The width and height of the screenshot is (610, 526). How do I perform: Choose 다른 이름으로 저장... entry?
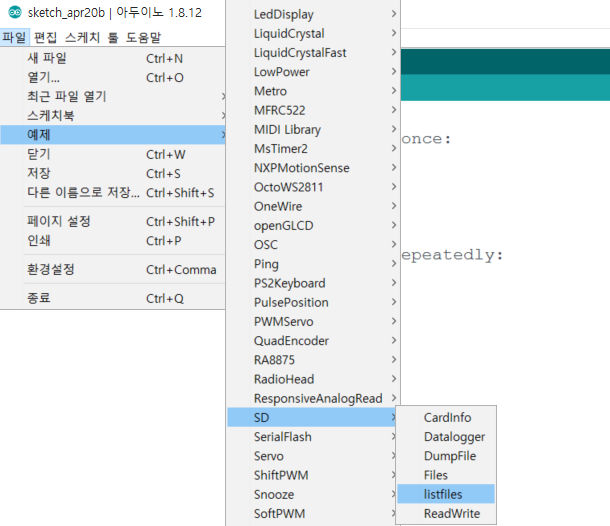tap(113, 192)
